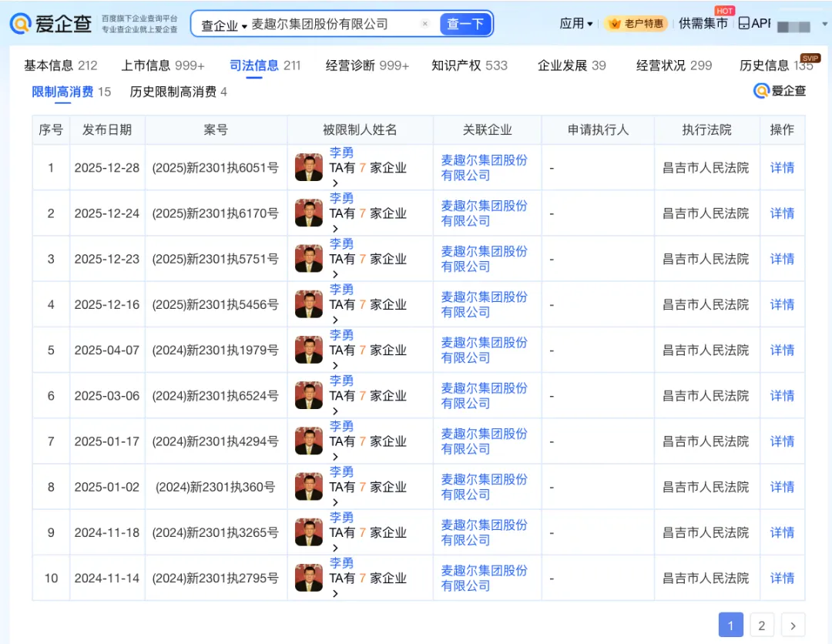Viewport: 832px width, 644px height.
Task: Go to the 企业发展 tab
Action: 572,65
